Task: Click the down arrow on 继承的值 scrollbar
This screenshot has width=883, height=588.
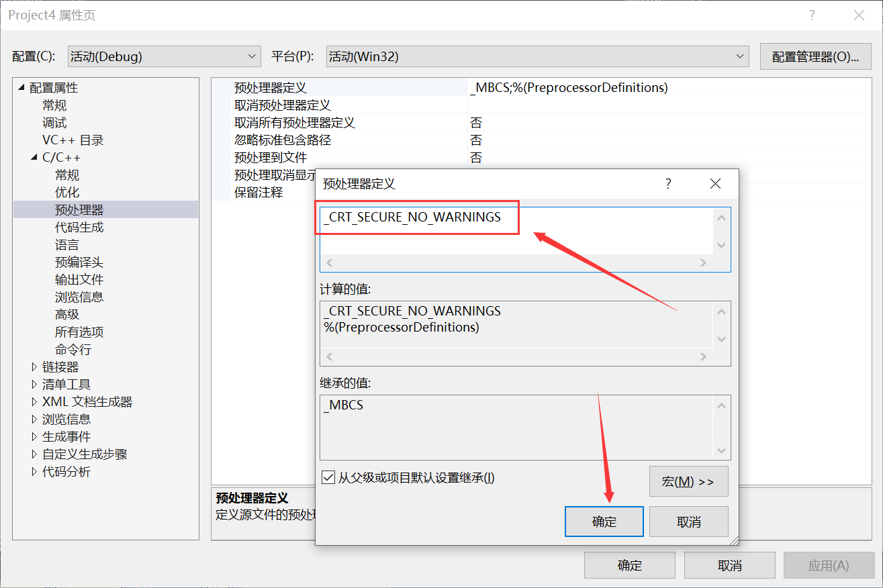Action: click(x=722, y=450)
